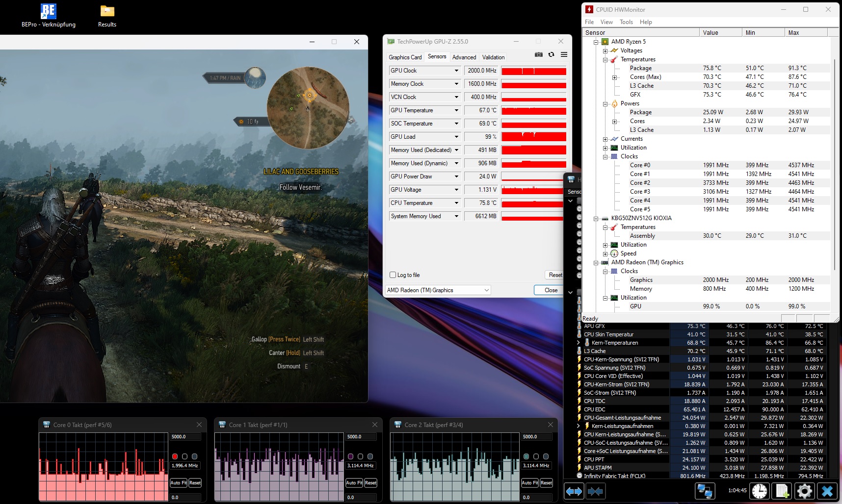Enable the Log to file checkbox
This screenshot has width=842, height=504.
(393, 275)
